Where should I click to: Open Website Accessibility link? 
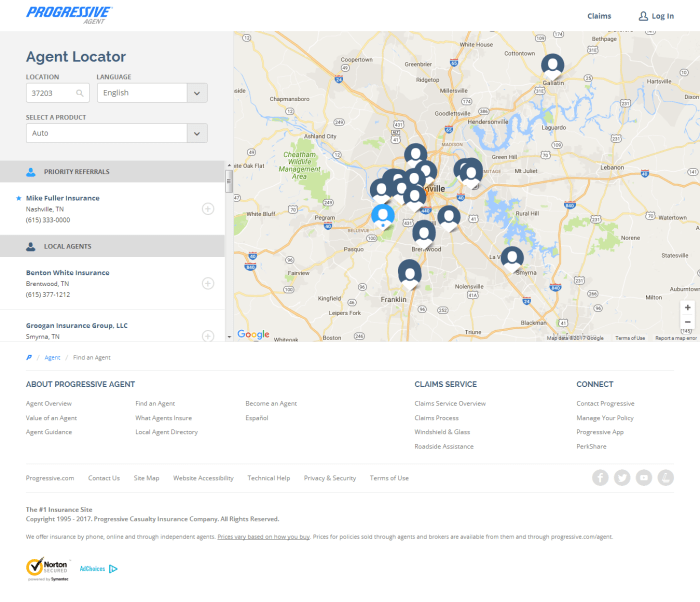[203, 478]
